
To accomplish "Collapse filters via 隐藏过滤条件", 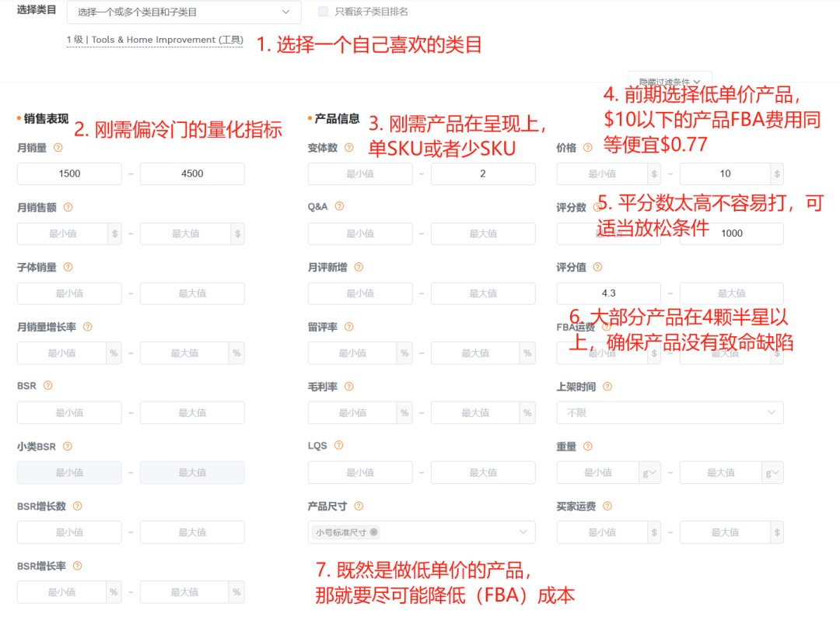I will click(x=670, y=80).
